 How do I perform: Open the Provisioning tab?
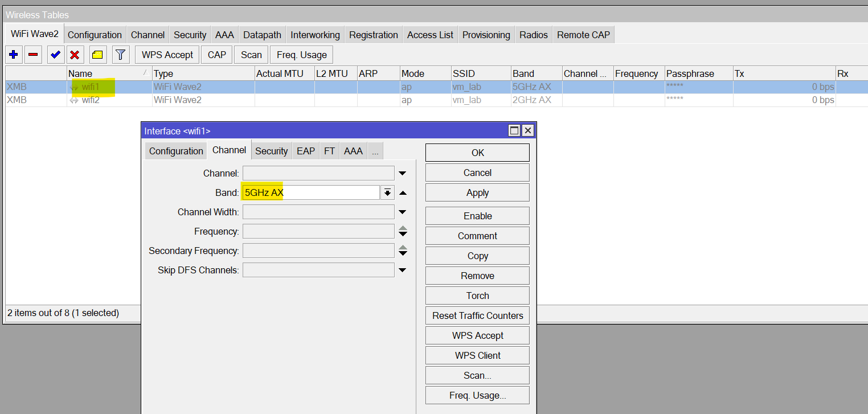point(486,34)
